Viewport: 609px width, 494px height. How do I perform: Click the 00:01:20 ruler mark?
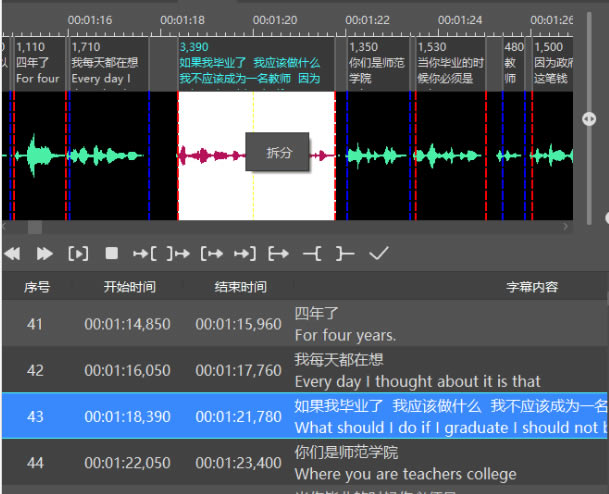tap(275, 20)
